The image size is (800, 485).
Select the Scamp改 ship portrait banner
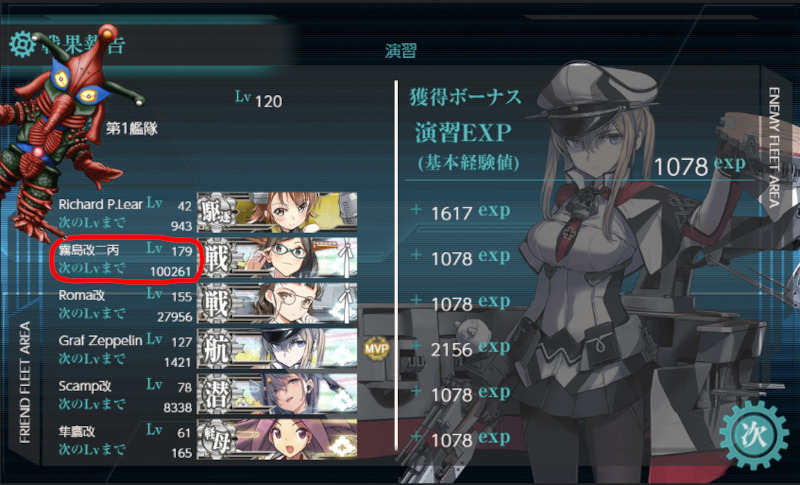pos(277,394)
